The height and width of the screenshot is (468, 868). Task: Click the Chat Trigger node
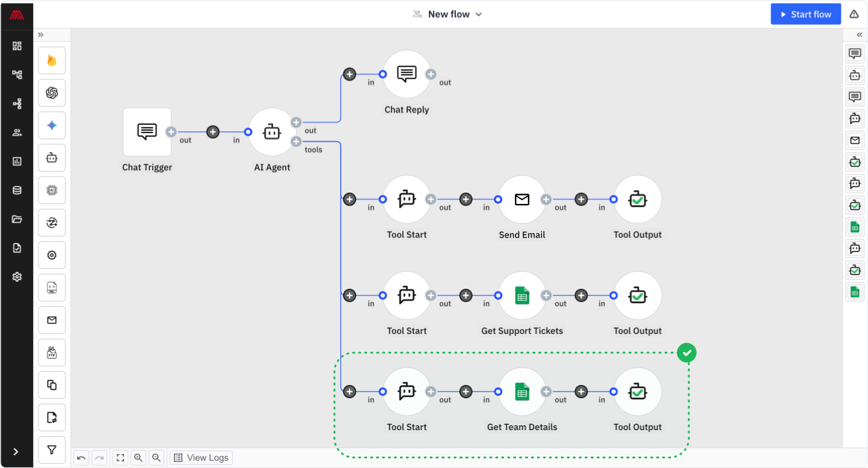coord(147,132)
